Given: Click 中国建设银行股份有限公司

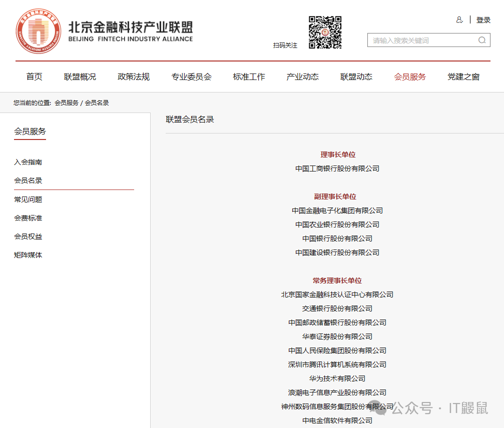Looking at the screenshot, I should (337, 252).
